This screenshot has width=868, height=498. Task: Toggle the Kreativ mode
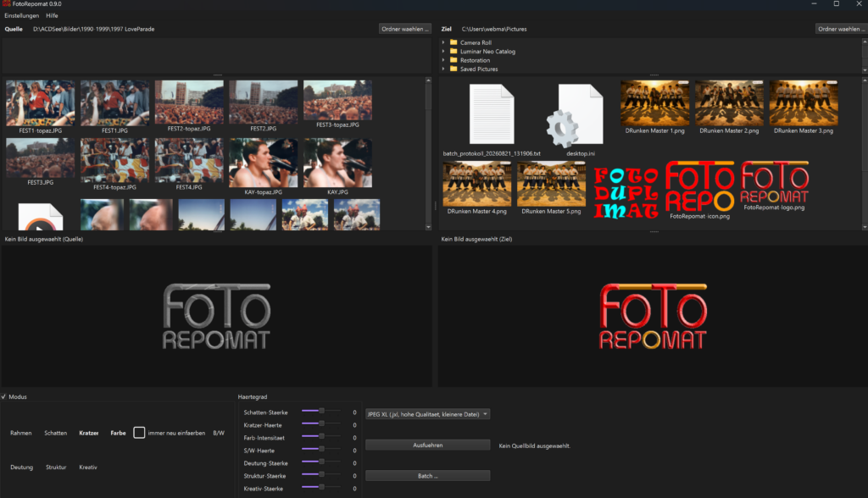tap(88, 468)
